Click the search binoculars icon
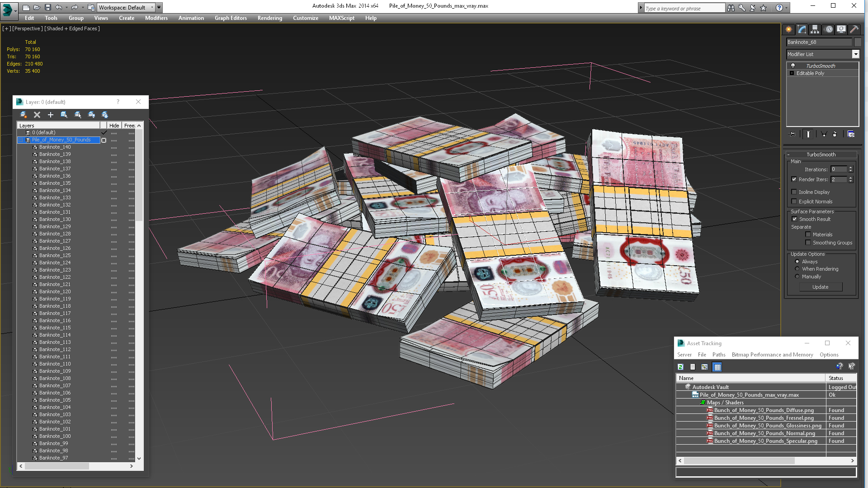This screenshot has height=488, width=868. coord(731,8)
